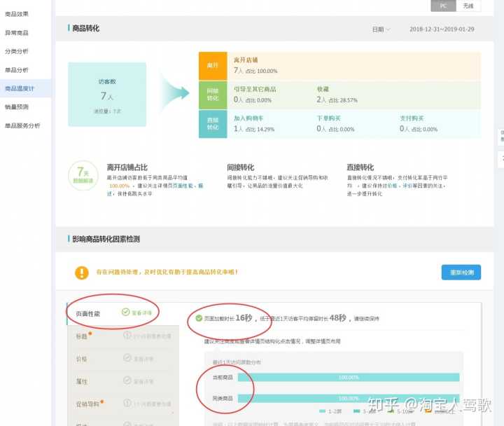This screenshot has width=504, height=426.
Task: Open the 单品分析 sidebar item
Action: [18, 70]
